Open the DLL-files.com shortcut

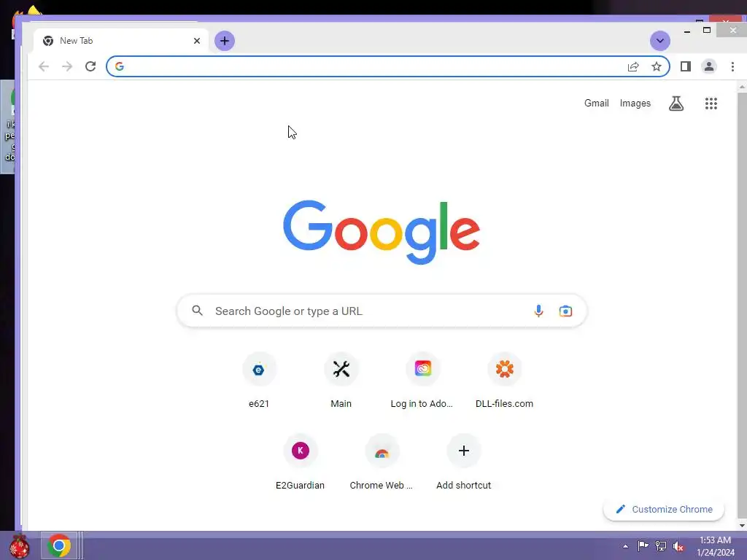pos(505,381)
